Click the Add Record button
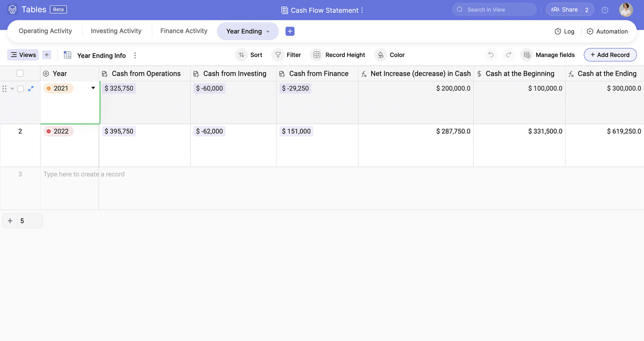Screen dimensions: 644x341 (x=610, y=55)
